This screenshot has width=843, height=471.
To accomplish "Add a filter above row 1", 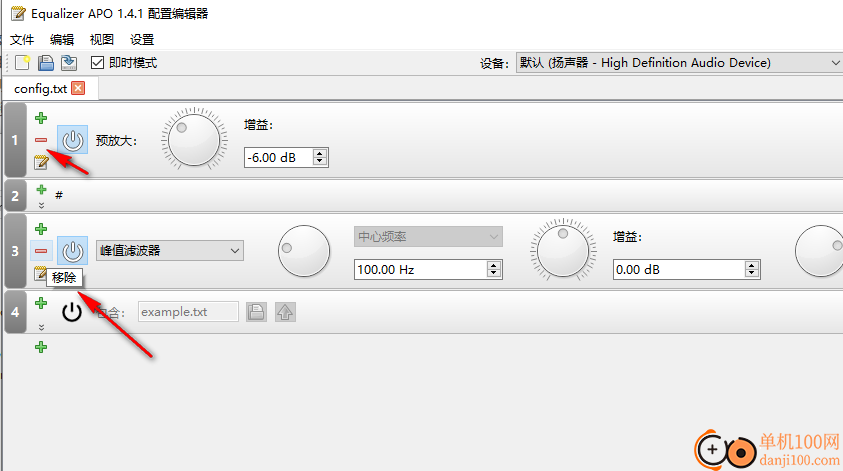I will click(41, 118).
